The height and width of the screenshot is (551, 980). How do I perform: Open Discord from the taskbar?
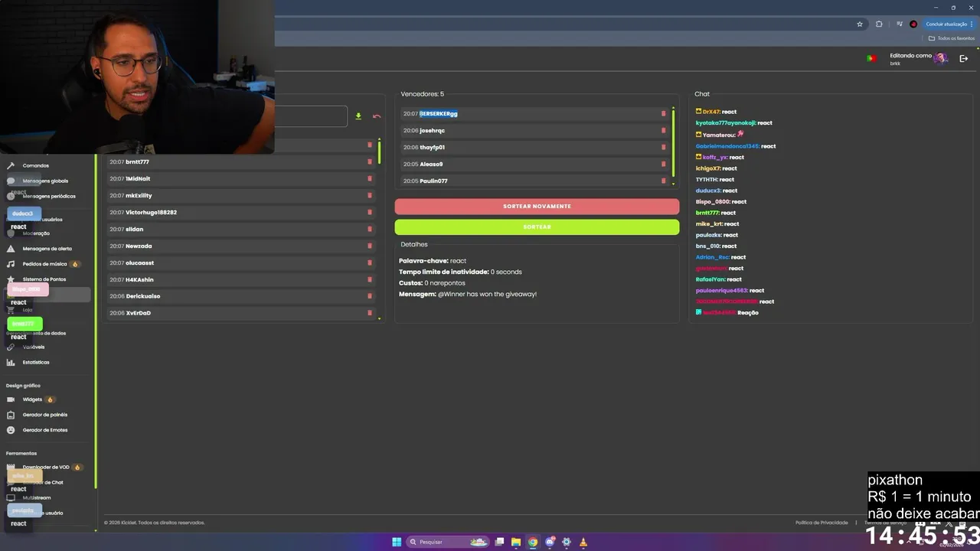tap(550, 542)
